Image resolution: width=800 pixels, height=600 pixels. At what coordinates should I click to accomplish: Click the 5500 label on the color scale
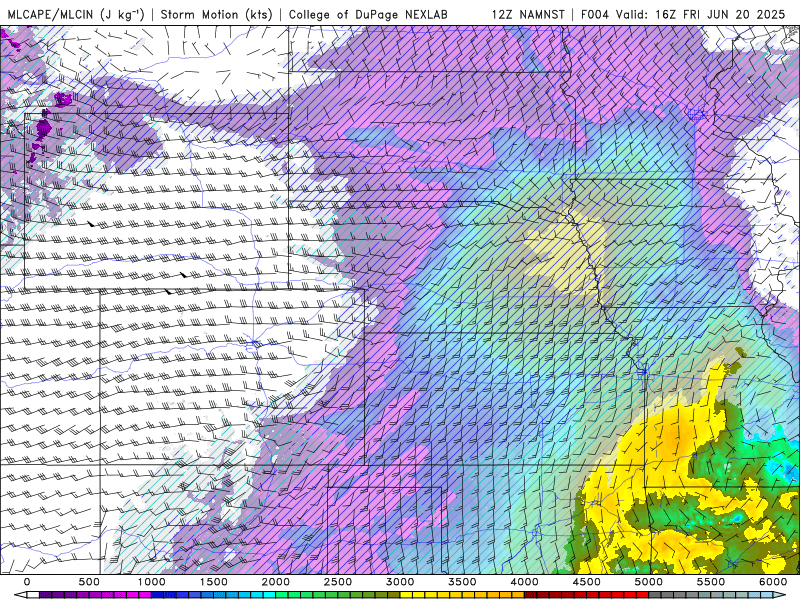coord(711,582)
